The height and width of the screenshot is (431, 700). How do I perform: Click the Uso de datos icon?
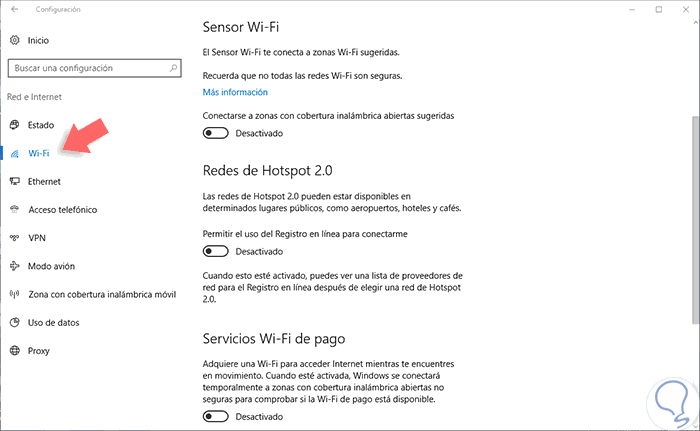point(14,322)
